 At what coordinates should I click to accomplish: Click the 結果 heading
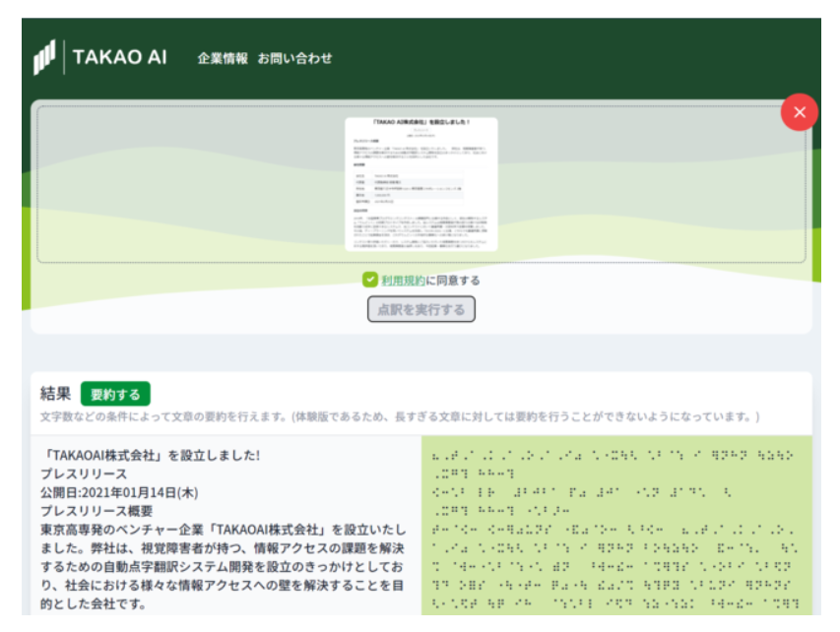tap(55, 394)
